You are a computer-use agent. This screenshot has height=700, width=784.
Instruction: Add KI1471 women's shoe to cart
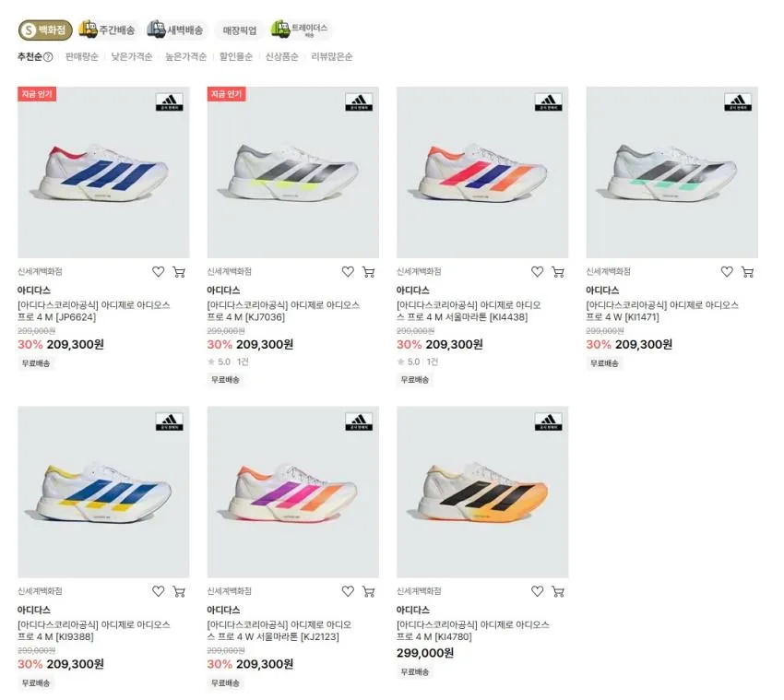tap(747, 271)
